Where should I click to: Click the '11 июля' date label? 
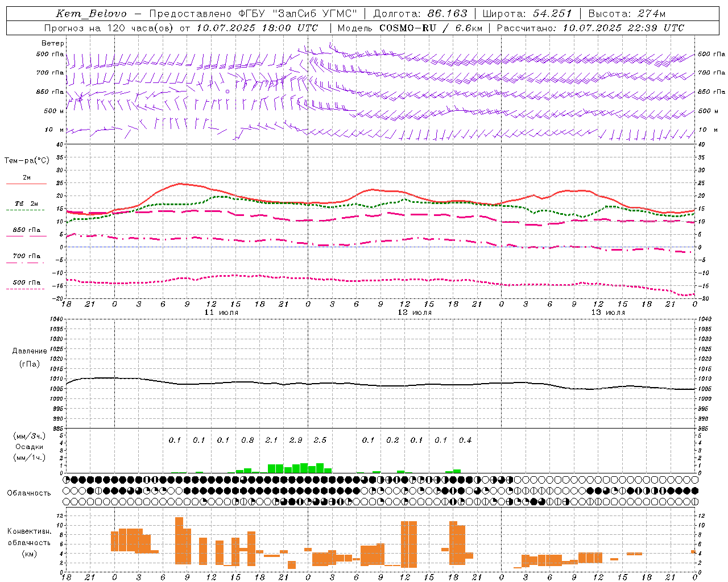tap(221, 313)
